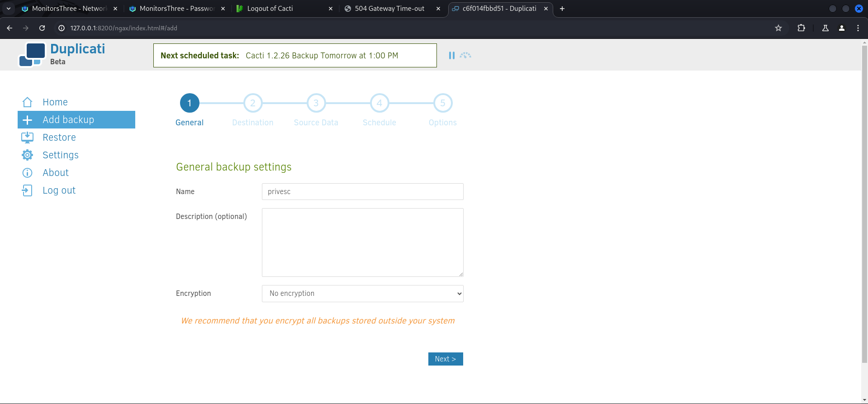Open the tab search chevron dropdown
Image resolution: width=868 pixels, height=404 pixels.
9,9
